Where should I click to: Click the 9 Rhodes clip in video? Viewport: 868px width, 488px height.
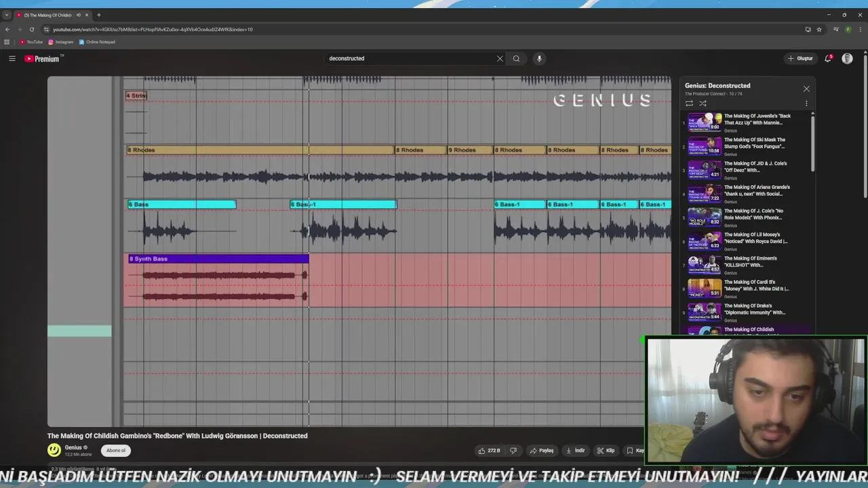click(x=470, y=150)
